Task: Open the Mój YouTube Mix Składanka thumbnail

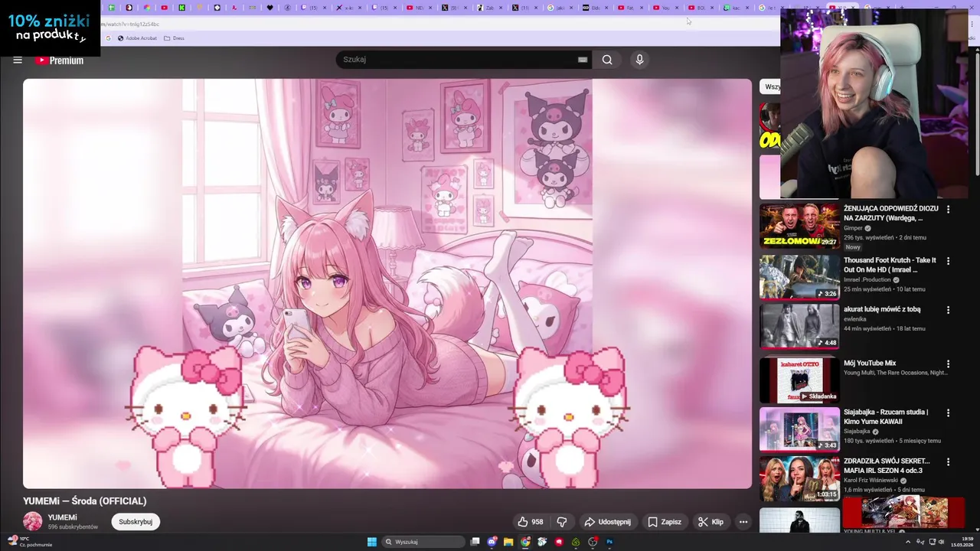Action: (799, 380)
